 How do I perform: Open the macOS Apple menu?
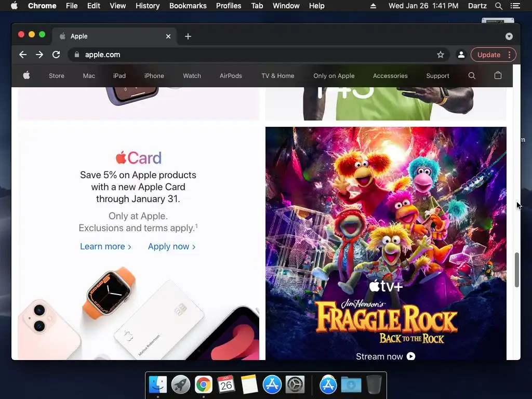(x=14, y=6)
